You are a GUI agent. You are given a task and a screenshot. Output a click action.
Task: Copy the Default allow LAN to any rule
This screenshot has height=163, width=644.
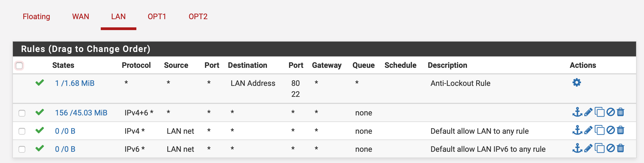[x=599, y=130]
